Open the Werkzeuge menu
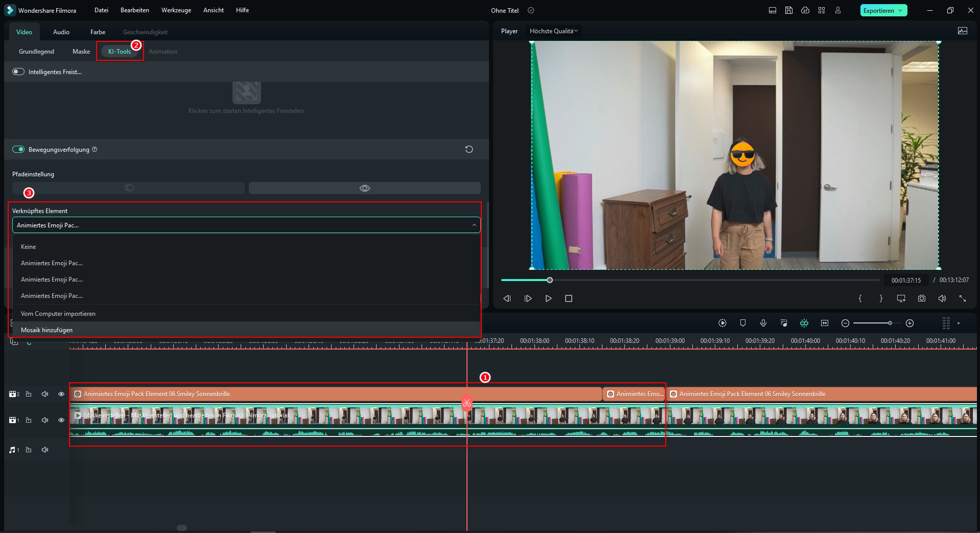 click(x=176, y=10)
